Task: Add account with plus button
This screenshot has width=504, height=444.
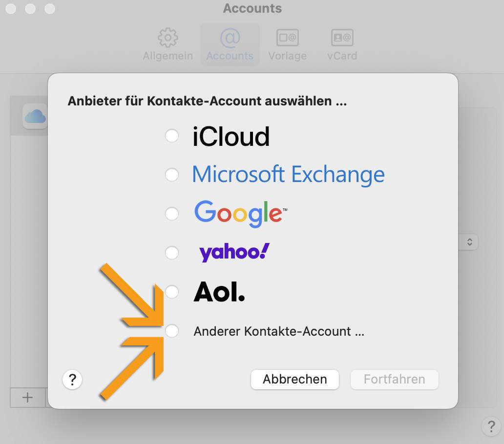Action: [x=28, y=398]
